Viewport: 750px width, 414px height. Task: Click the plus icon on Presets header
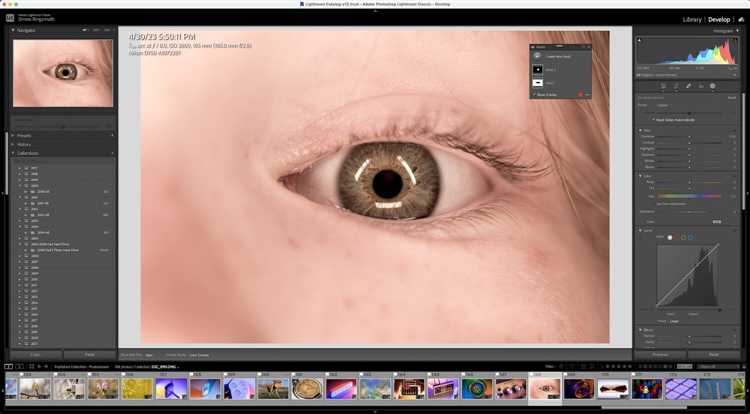(112, 136)
